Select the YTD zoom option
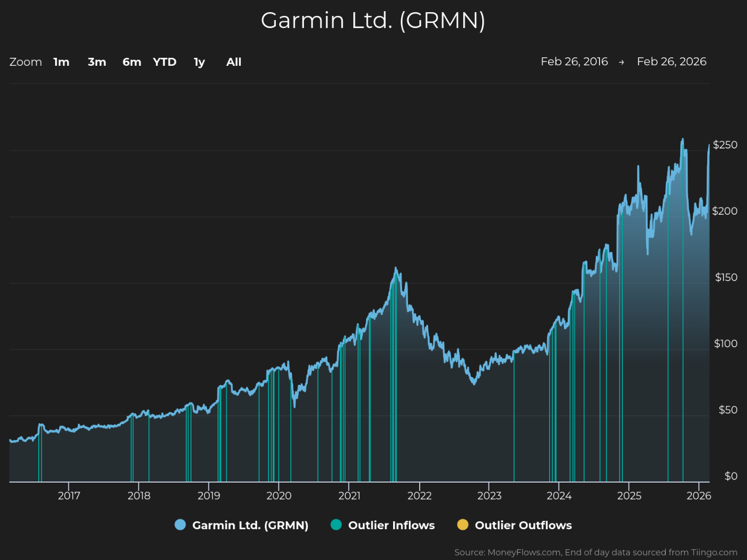 [x=164, y=62]
